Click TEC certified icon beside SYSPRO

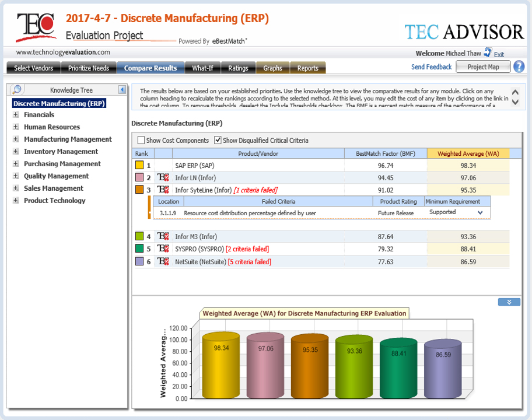pyautogui.click(x=163, y=249)
